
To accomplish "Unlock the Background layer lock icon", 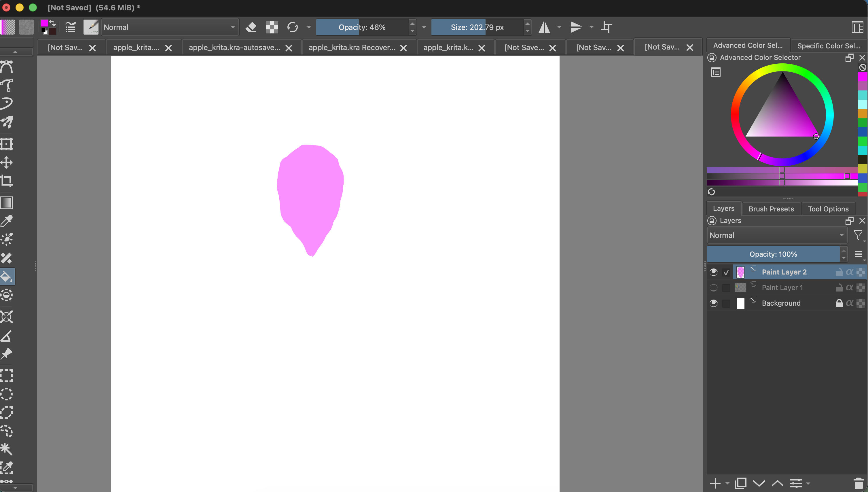I will click(839, 303).
